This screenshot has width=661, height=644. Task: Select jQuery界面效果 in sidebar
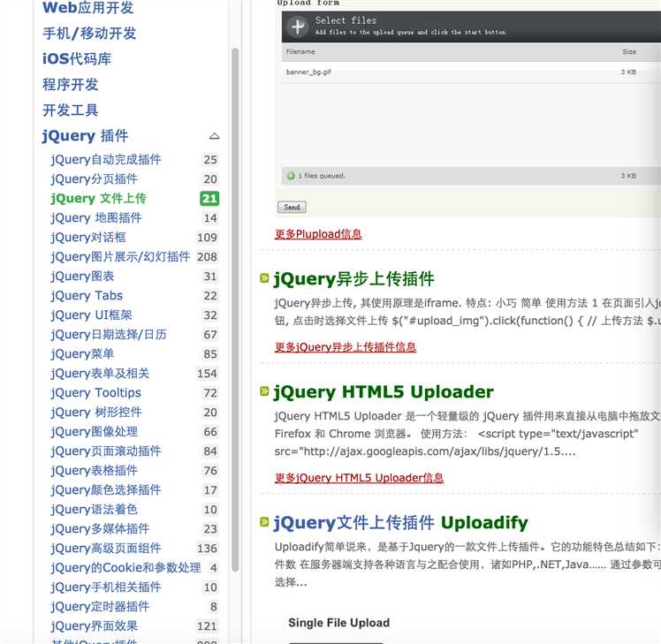click(94, 625)
